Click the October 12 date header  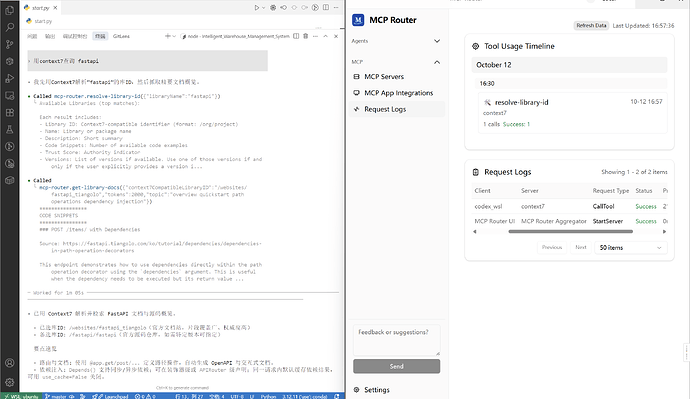(x=569, y=65)
